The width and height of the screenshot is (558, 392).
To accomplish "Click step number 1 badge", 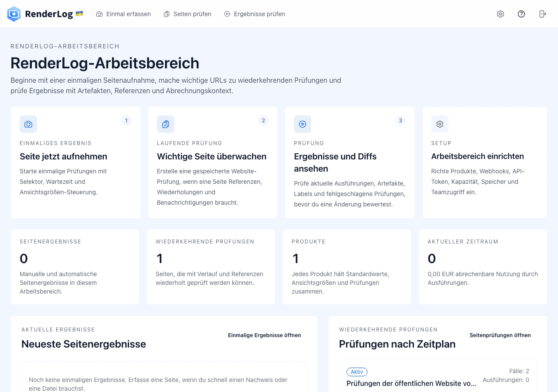I will coord(126,121).
